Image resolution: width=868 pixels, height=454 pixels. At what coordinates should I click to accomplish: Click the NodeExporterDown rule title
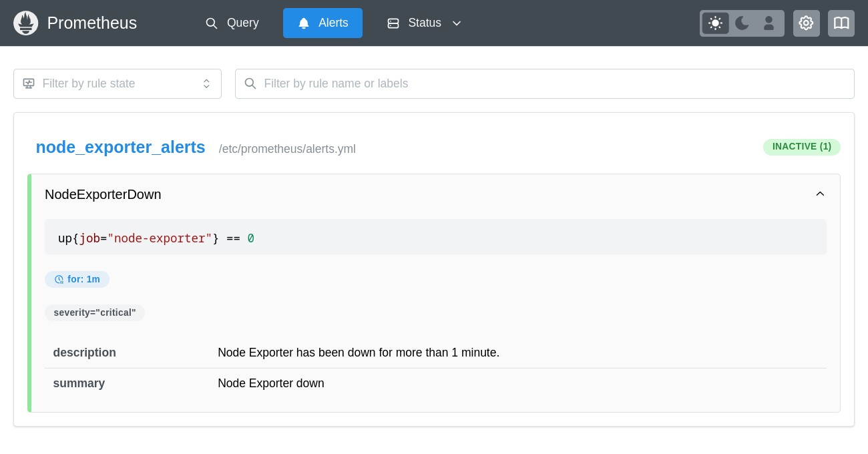[103, 194]
